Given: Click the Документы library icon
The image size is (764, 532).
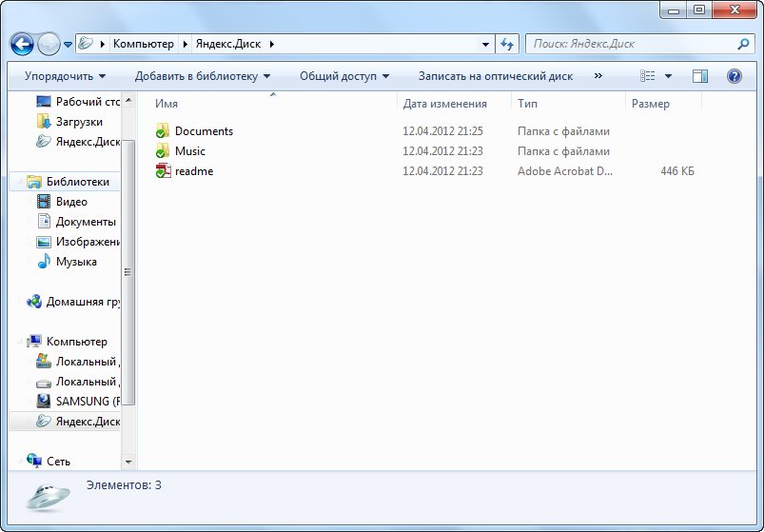Looking at the screenshot, I should point(44,222).
